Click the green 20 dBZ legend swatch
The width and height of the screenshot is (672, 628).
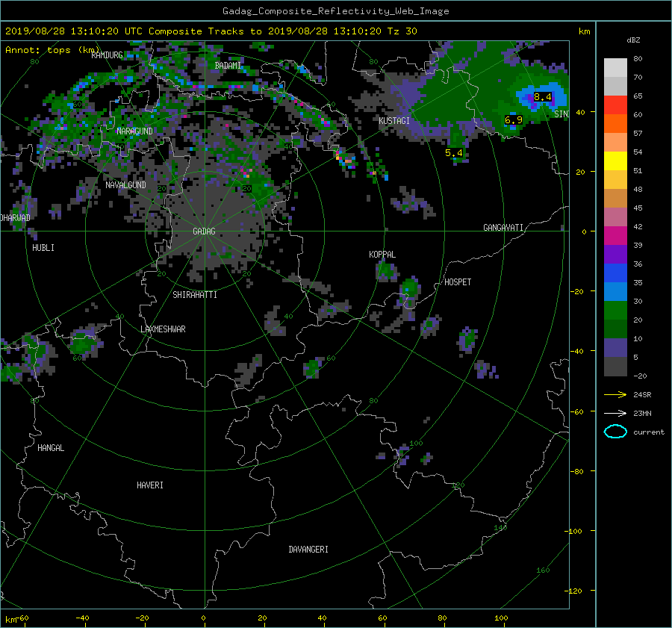(615, 311)
